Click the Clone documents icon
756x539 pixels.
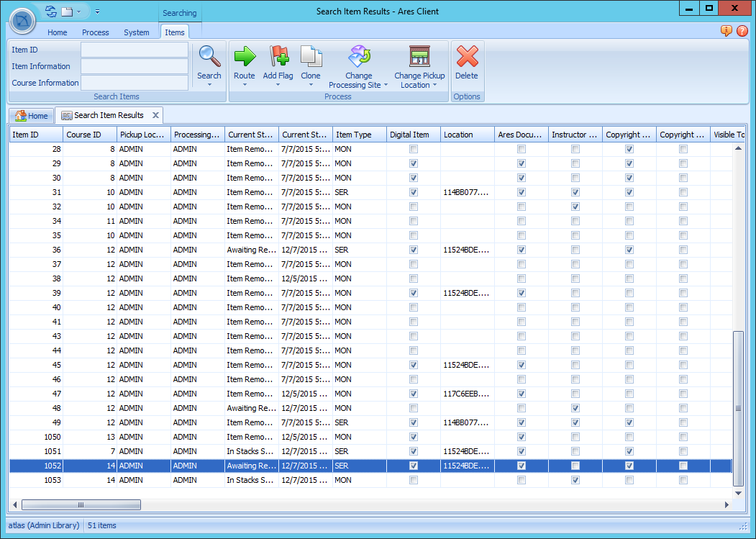[x=311, y=56]
